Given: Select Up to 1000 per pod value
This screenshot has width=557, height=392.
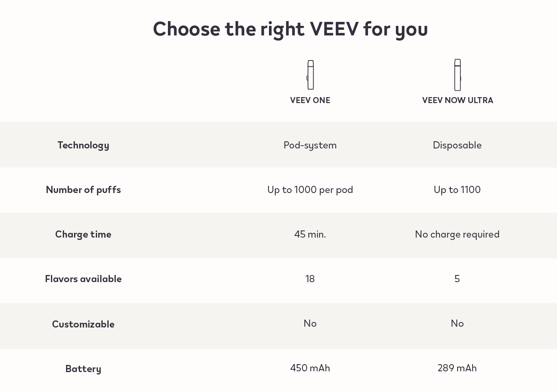Looking at the screenshot, I should click(x=310, y=190).
